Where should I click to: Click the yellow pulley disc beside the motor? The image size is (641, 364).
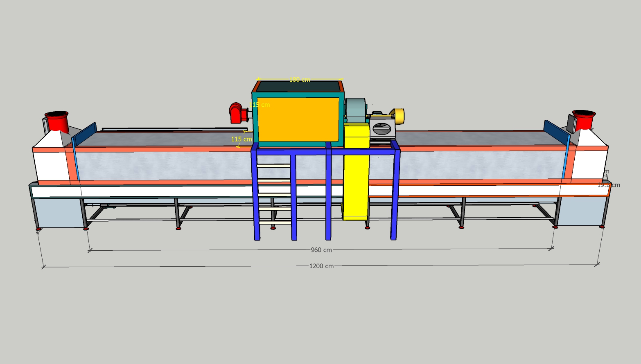pos(399,115)
